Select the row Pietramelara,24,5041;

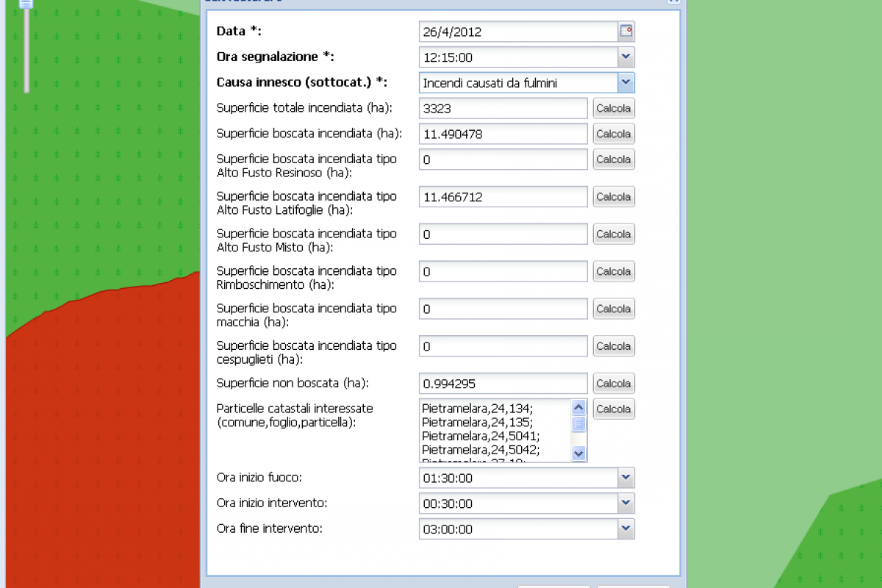point(481,436)
